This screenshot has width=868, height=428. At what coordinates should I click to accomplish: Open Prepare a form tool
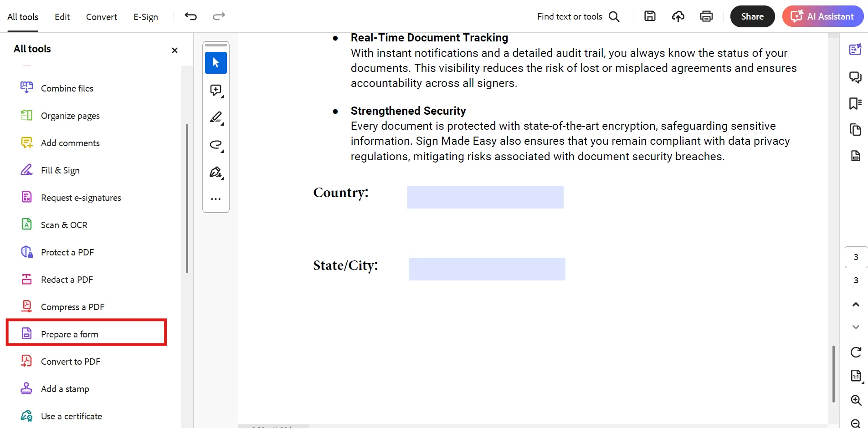click(86, 333)
